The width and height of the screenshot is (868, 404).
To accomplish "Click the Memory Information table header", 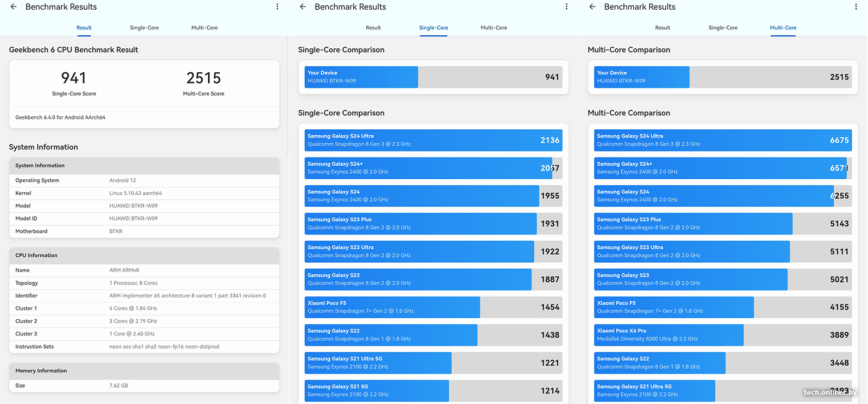I will point(144,371).
